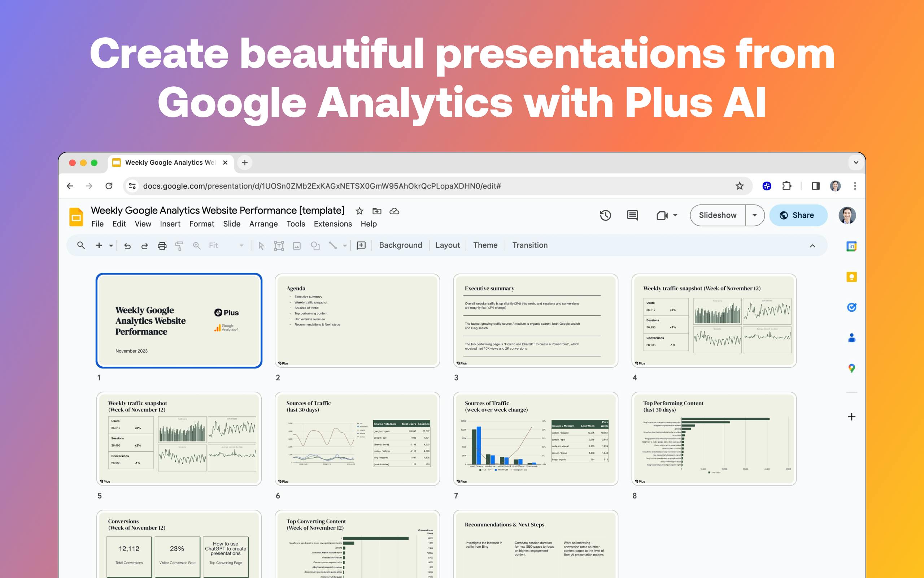924x578 pixels.
Task: Bookmark this page star icon
Action: (x=740, y=186)
